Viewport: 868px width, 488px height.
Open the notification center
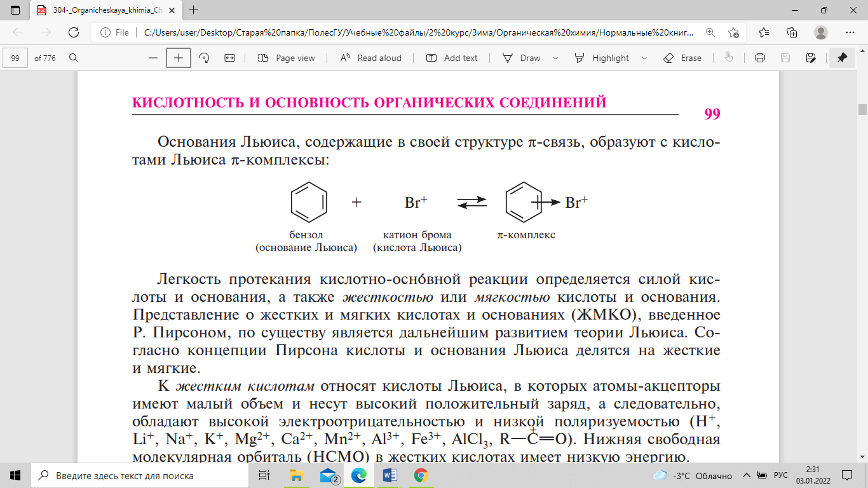pos(847,475)
